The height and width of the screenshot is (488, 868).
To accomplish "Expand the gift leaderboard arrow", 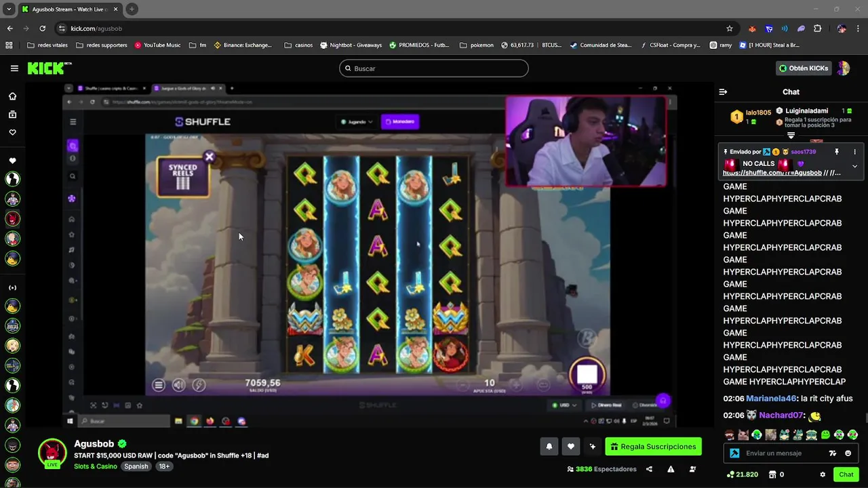I will [x=791, y=135].
